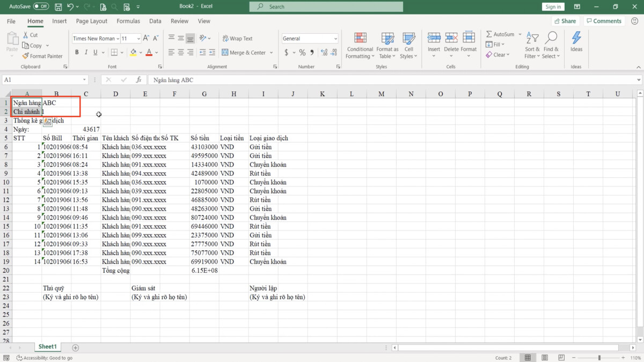Viewport: 644px width, 362px height.
Task: Select cell containing Tổng cộng
Action: 115,271
